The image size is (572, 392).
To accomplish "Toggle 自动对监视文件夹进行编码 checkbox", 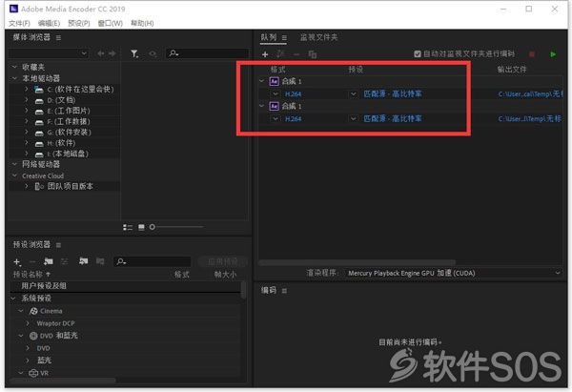I will pos(418,54).
